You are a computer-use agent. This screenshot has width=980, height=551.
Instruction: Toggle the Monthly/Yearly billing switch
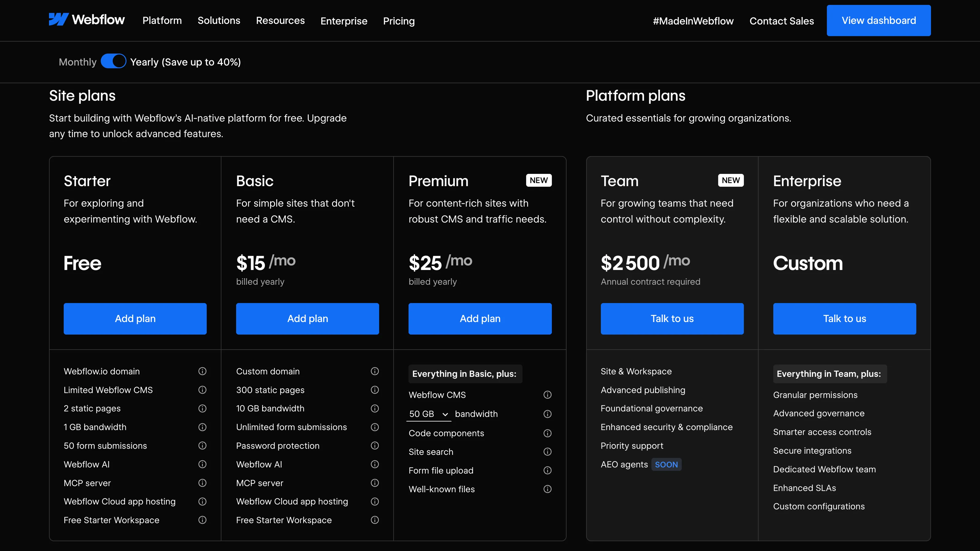click(113, 61)
